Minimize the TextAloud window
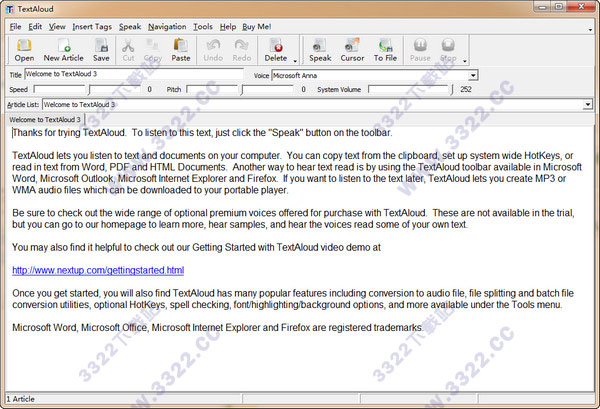 [543, 7]
